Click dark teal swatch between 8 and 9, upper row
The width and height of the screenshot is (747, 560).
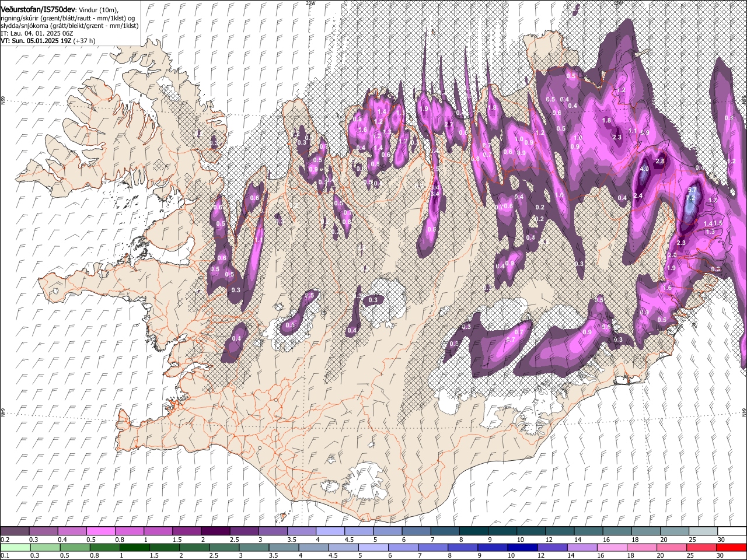(473, 531)
